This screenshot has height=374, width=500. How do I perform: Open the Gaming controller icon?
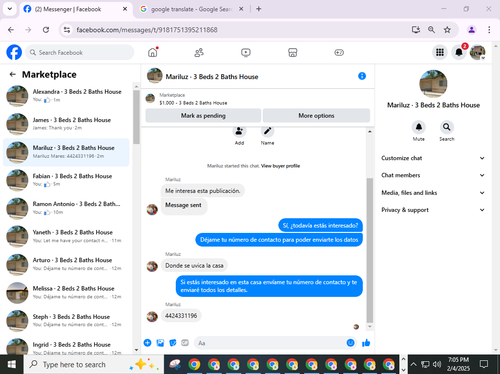pyautogui.click(x=339, y=52)
